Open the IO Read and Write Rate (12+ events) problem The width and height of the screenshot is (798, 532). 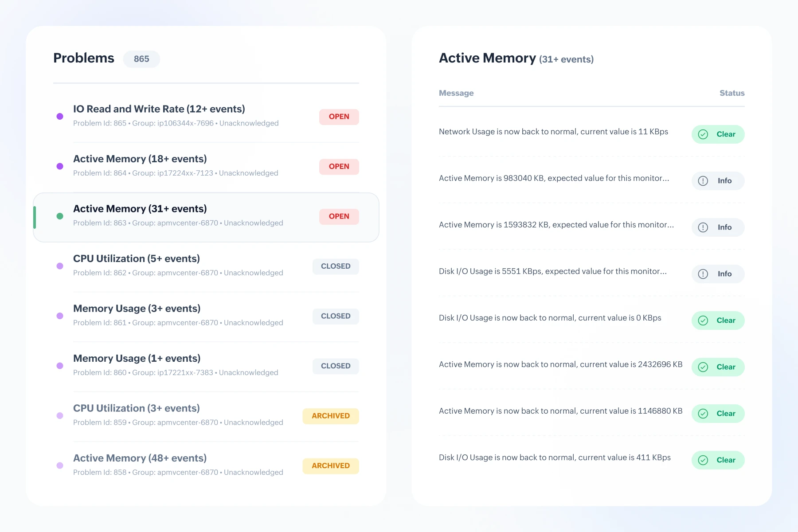pos(159,109)
